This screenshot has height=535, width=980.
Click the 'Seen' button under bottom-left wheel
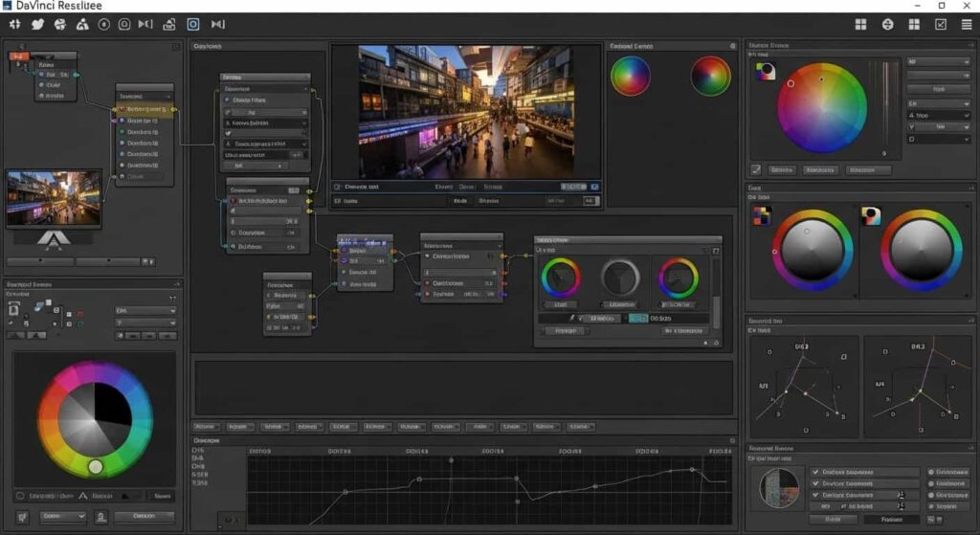[x=163, y=496]
